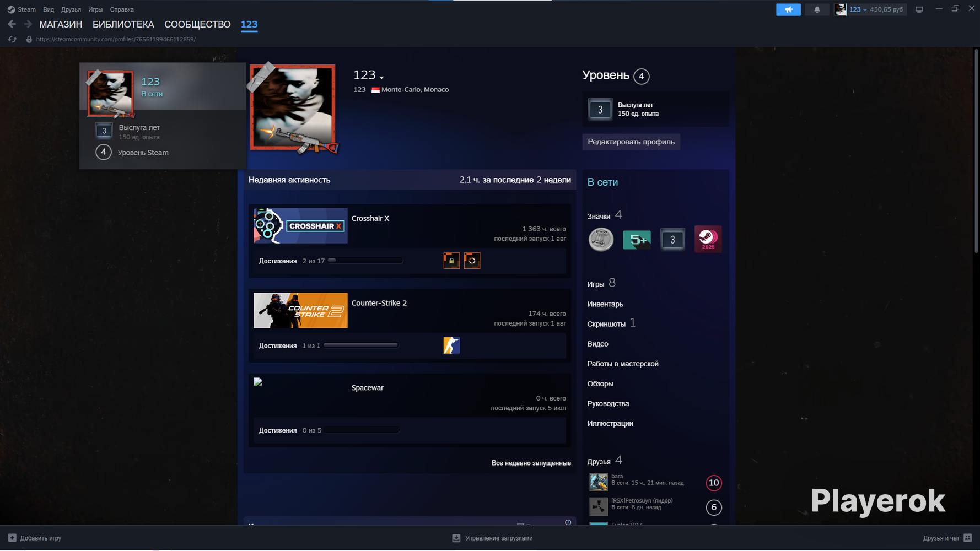Viewport: 980px width, 551px height.
Task: Click the profile URL address field
Action: (116, 39)
